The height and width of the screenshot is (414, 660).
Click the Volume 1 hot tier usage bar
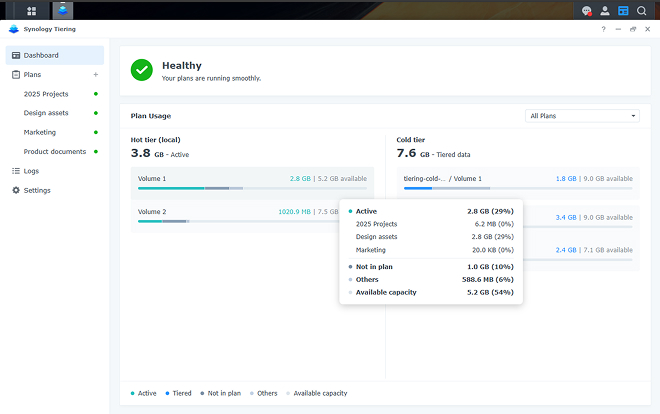click(252, 188)
